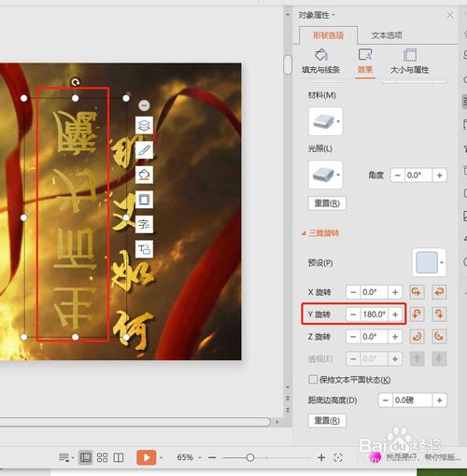The image size is (467, 476).
Task: Close the Object Properties panel
Action: (450, 15)
